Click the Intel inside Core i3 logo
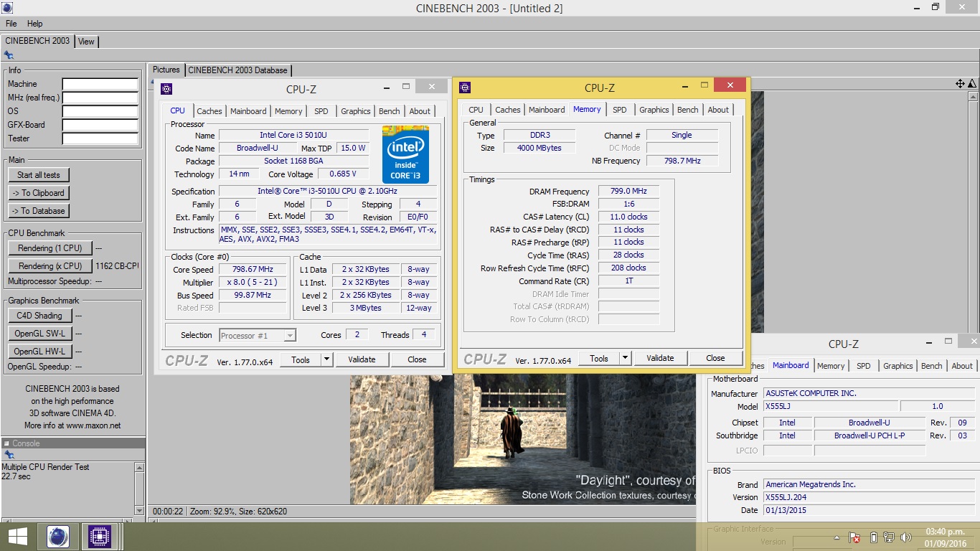Screen dimensions: 980x551 [x=405, y=154]
